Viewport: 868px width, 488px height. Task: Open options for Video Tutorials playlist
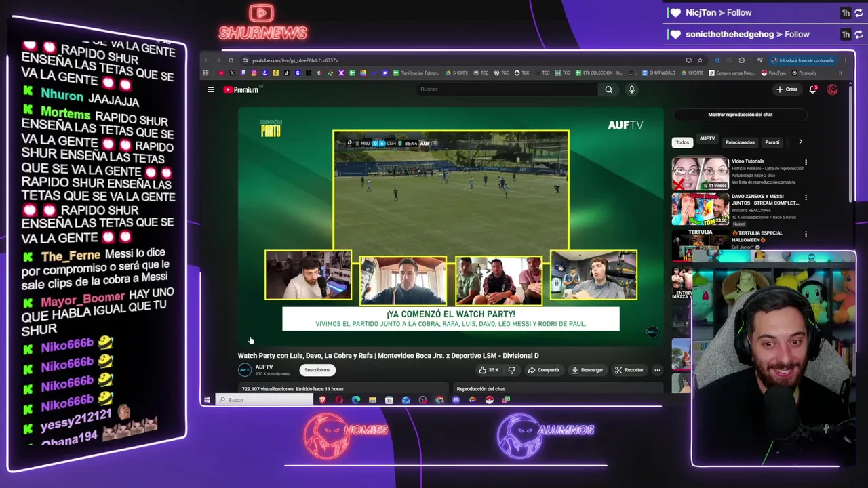tap(806, 163)
